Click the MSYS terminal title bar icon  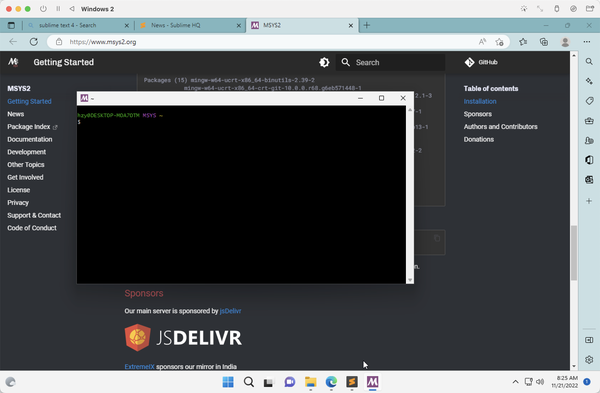[84, 98]
